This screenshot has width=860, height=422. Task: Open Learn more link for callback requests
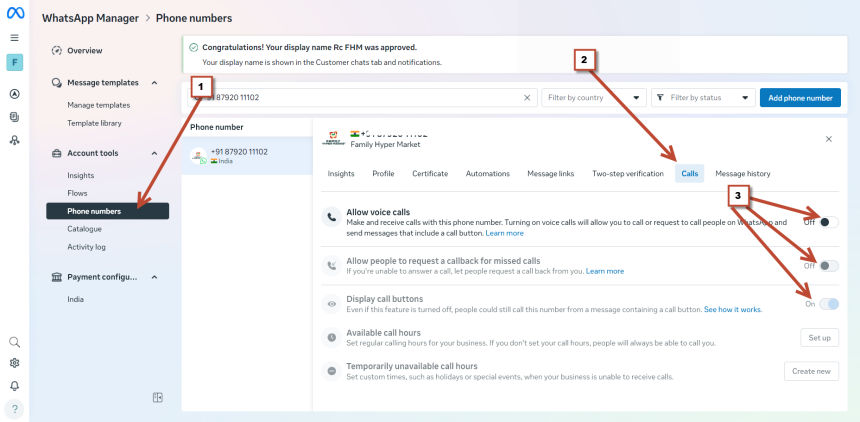tap(605, 271)
